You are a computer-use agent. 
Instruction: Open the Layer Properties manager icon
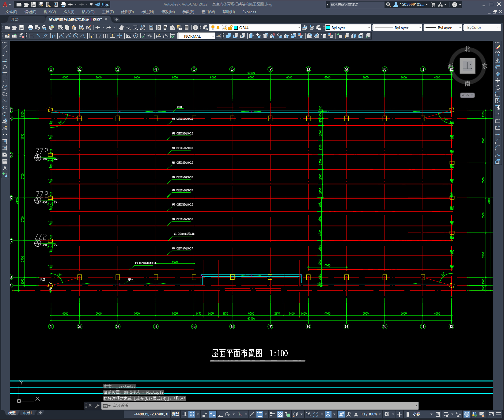(206, 28)
